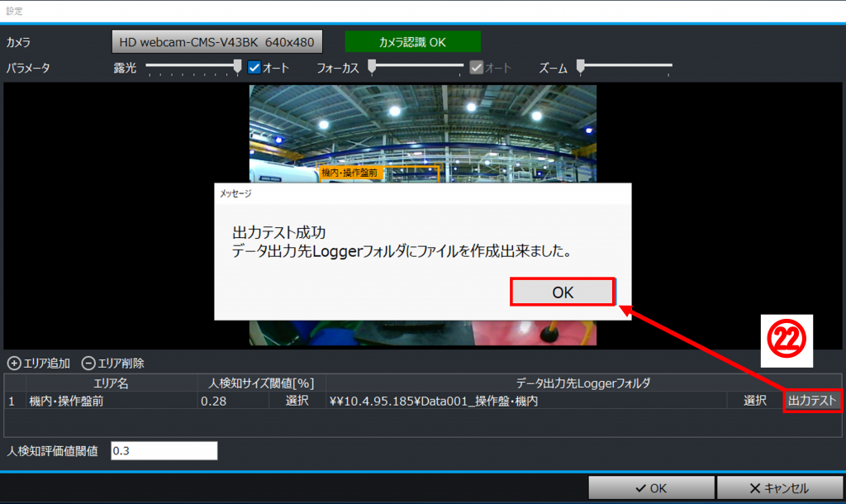Click the 出力テスト button

[x=812, y=401]
